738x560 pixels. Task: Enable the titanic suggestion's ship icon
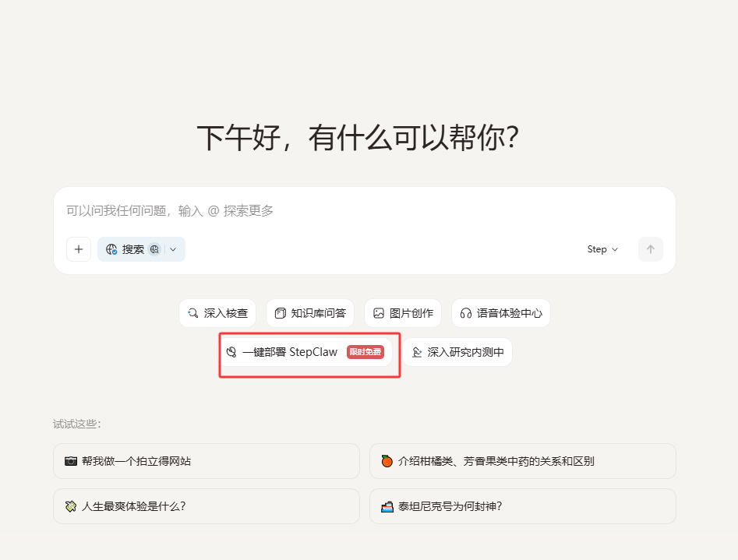[387, 506]
